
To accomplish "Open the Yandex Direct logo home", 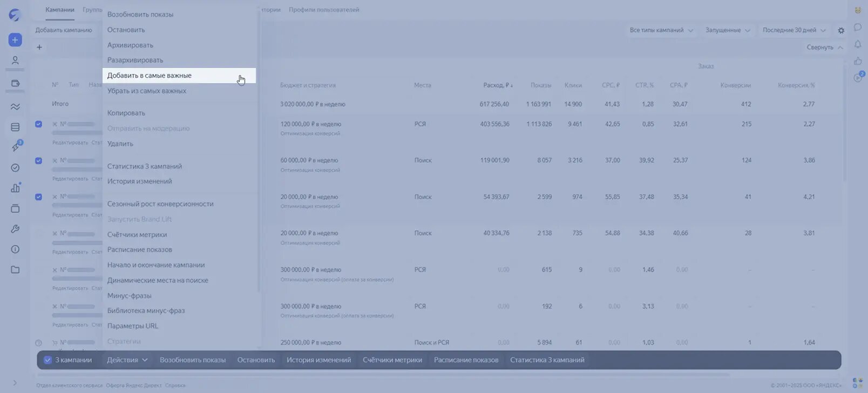I will 15,15.
